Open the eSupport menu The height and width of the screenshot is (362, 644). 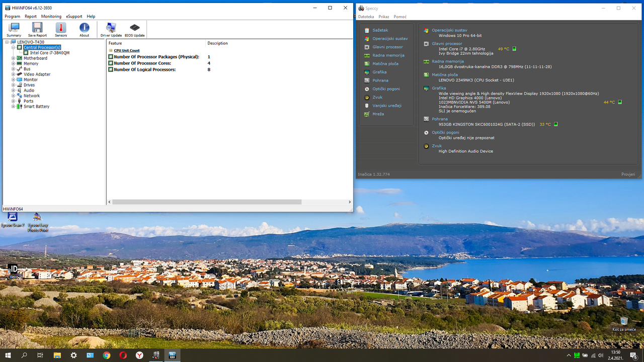(74, 16)
